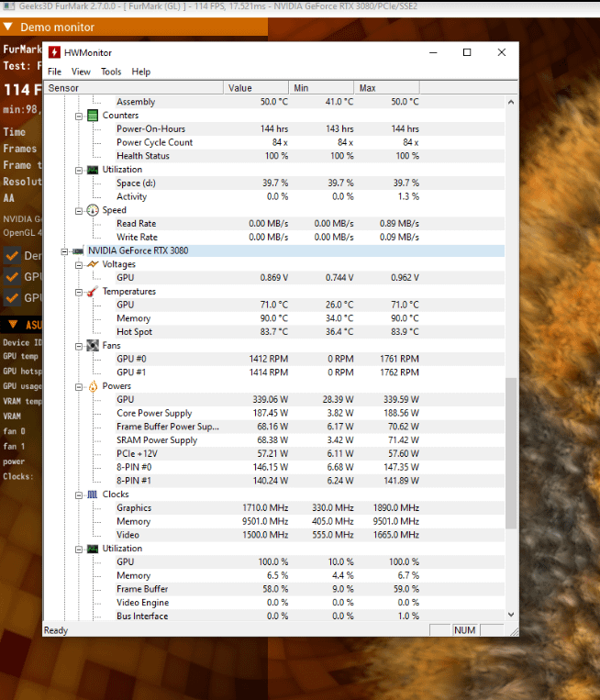Screen dimensions: 600x700
Task: Select the GPU #0 fan row
Action: (309, 359)
